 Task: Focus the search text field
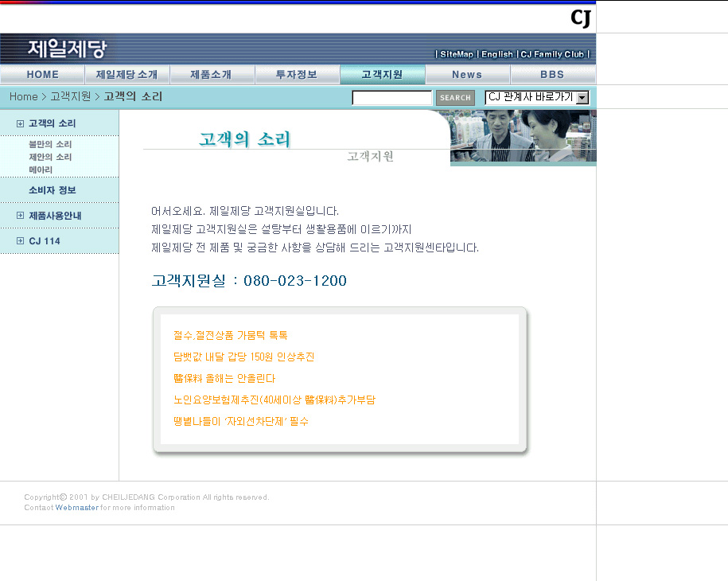392,98
